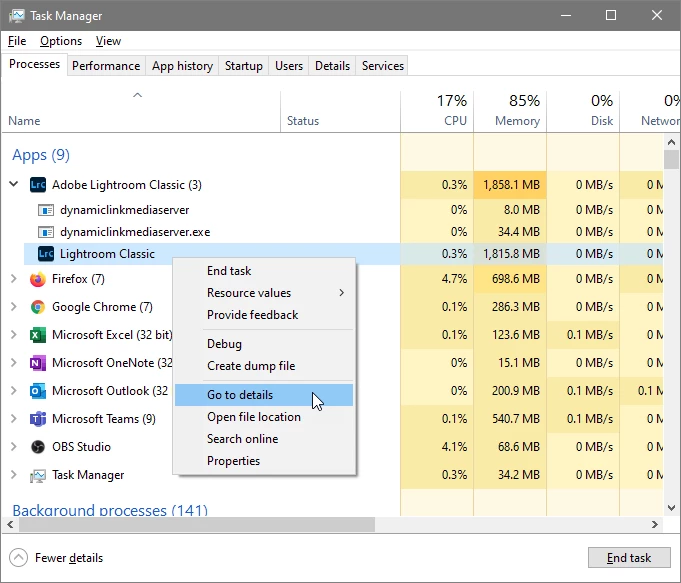The height and width of the screenshot is (583, 681).
Task: Click the 1,858.1 MB memory value
Action: pyautogui.click(x=510, y=185)
